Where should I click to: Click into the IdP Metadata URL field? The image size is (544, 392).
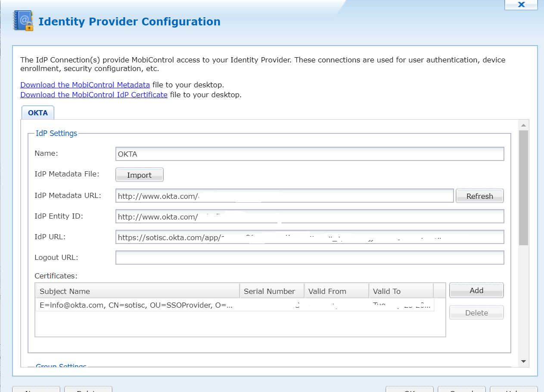point(284,196)
